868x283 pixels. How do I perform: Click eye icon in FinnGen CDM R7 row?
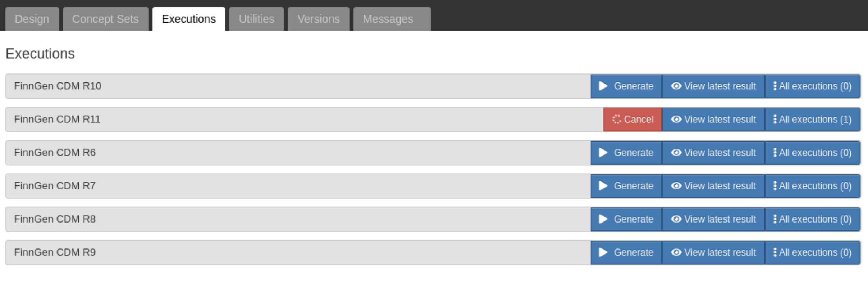click(676, 186)
